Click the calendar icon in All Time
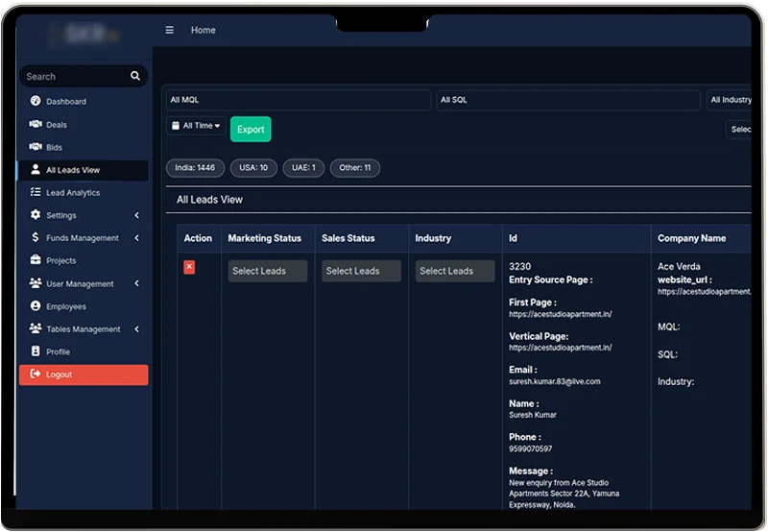 (176, 126)
